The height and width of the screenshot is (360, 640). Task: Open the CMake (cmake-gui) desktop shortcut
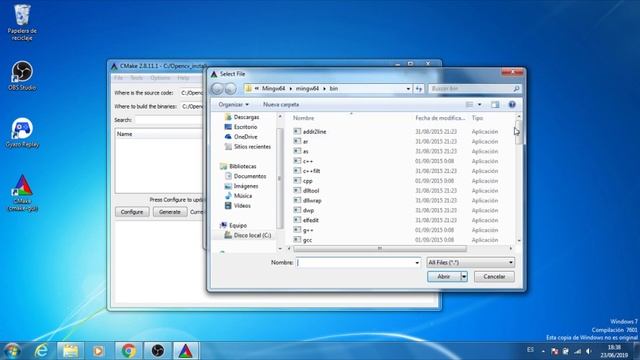pyautogui.click(x=22, y=193)
